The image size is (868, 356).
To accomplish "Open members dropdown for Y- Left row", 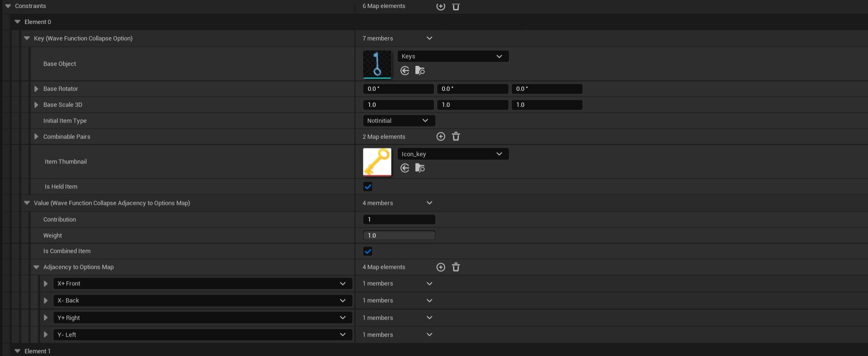I will pyautogui.click(x=429, y=335).
